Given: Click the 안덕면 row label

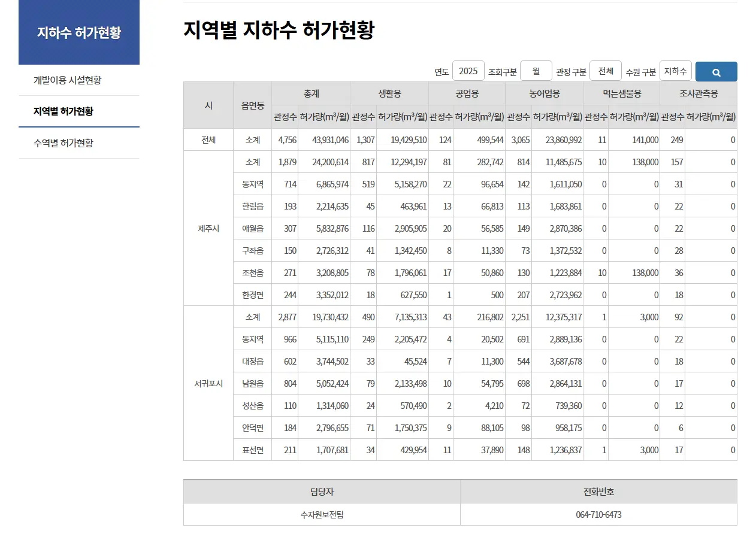Looking at the screenshot, I should pos(253,428).
